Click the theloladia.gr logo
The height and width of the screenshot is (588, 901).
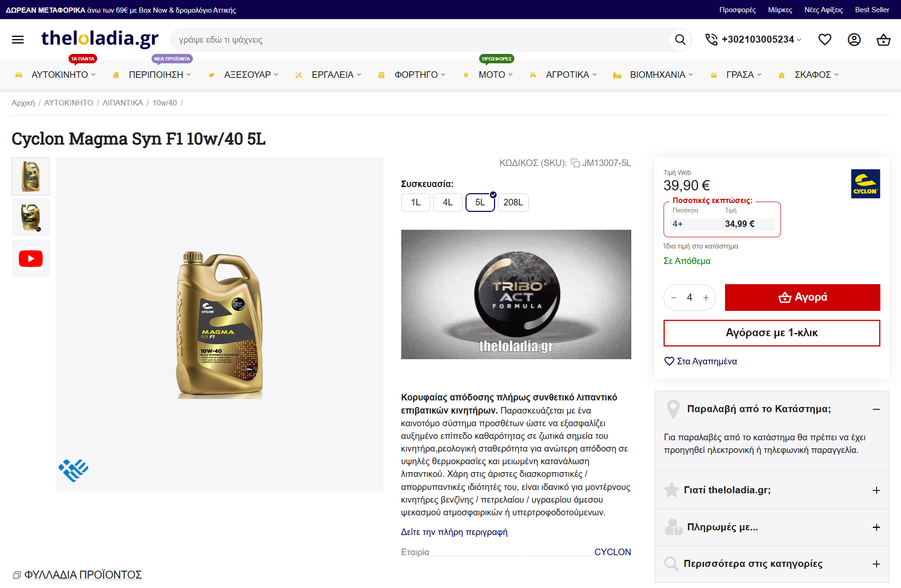tap(100, 39)
